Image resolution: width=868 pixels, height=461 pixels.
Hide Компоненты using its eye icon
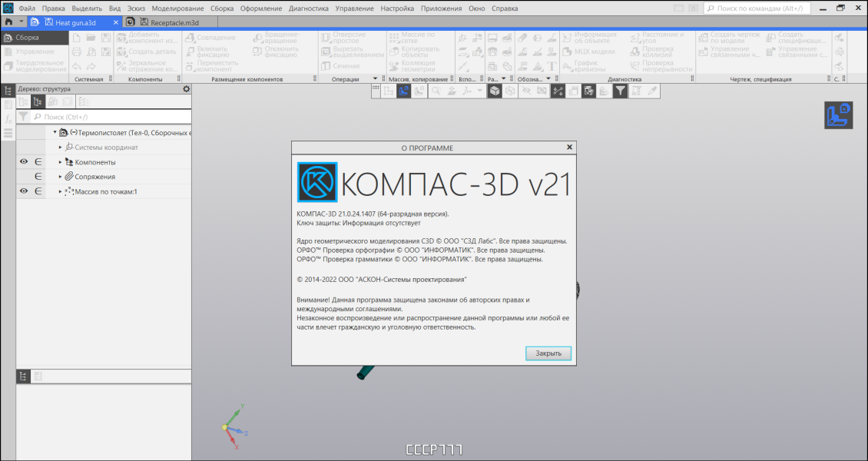coord(24,161)
